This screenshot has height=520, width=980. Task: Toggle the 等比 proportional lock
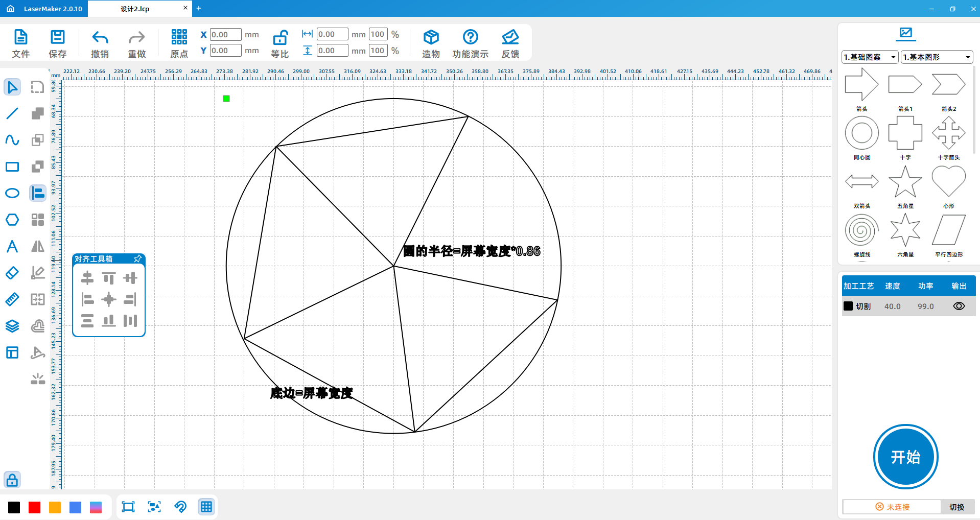(280, 43)
